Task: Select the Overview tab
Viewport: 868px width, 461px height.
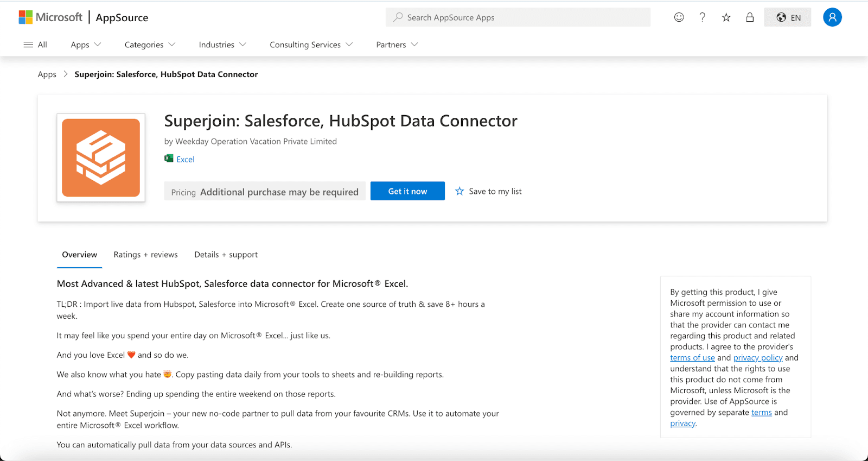Action: click(x=80, y=255)
